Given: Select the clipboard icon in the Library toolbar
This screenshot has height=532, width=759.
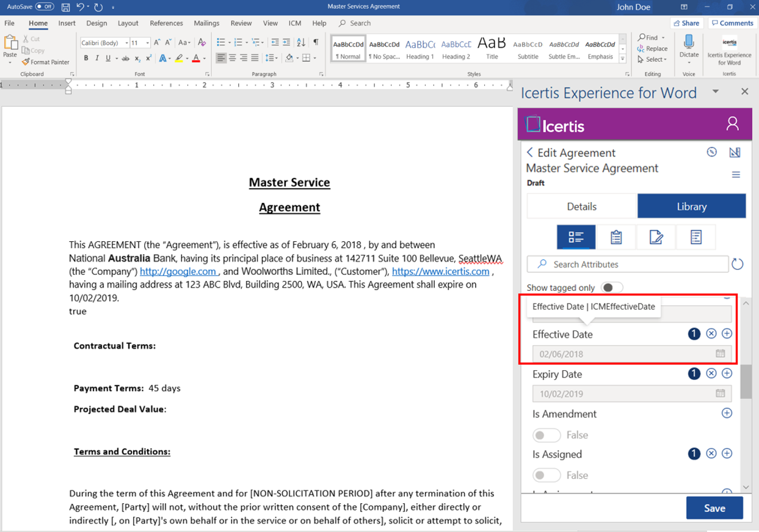Looking at the screenshot, I should point(616,237).
